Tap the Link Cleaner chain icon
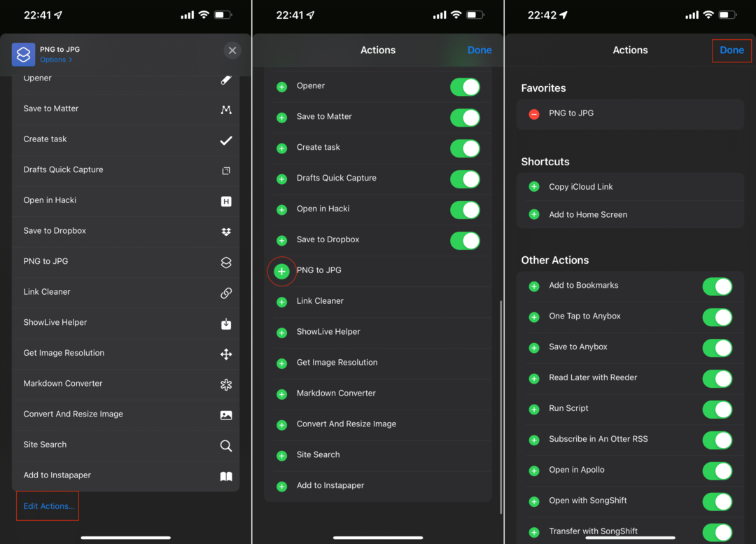This screenshot has height=544, width=756. tap(225, 293)
